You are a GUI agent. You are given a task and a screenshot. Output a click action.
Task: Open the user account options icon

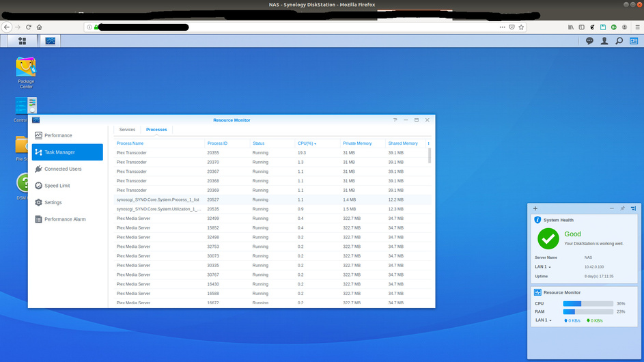pyautogui.click(x=604, y=41)
